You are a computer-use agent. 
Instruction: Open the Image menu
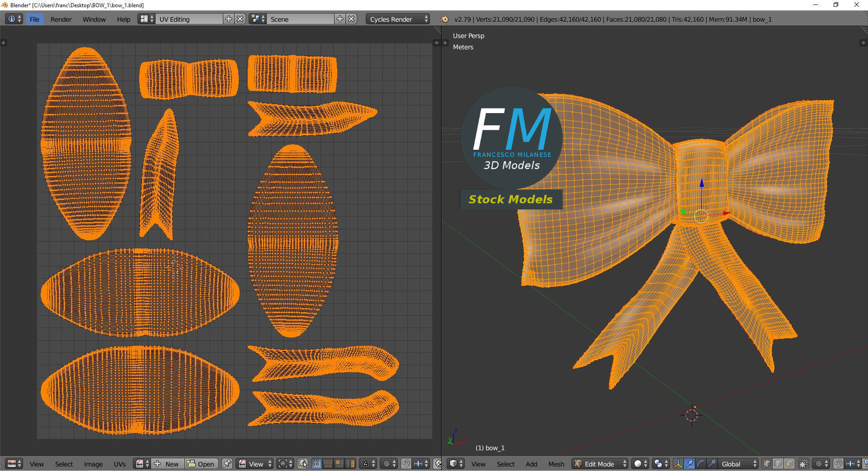93,464
